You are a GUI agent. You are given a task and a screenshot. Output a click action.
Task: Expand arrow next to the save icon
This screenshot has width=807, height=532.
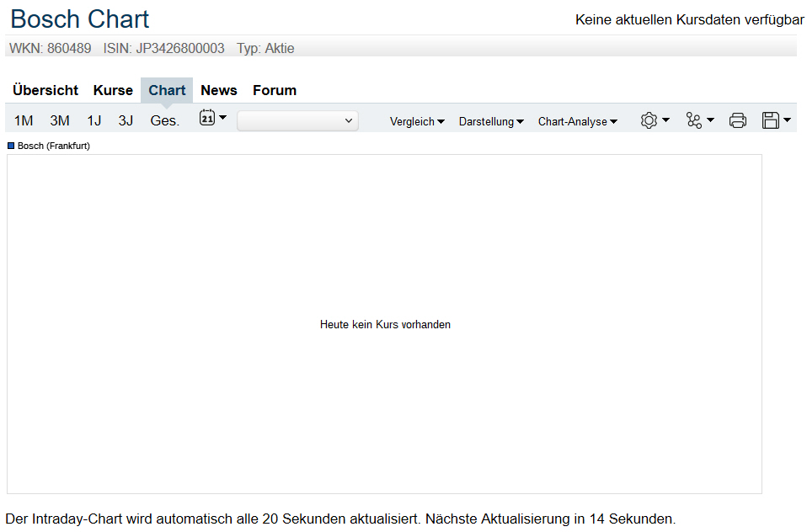(787, 120)
